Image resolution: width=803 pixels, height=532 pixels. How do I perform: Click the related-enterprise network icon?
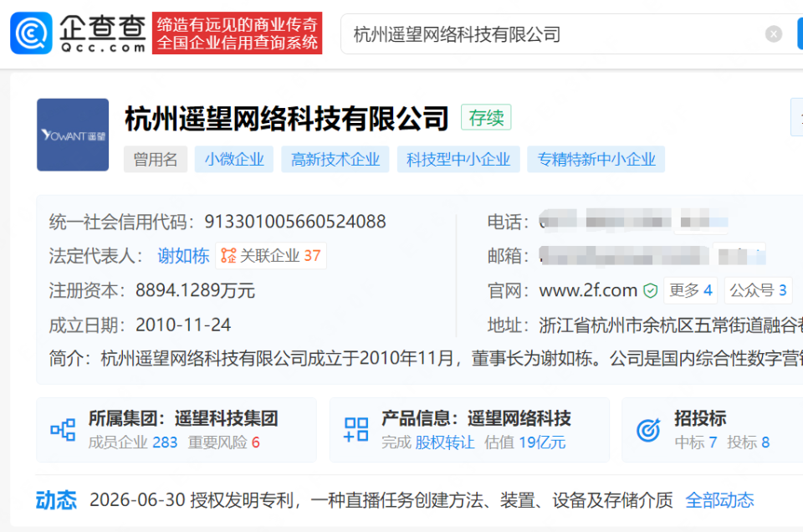228,255
